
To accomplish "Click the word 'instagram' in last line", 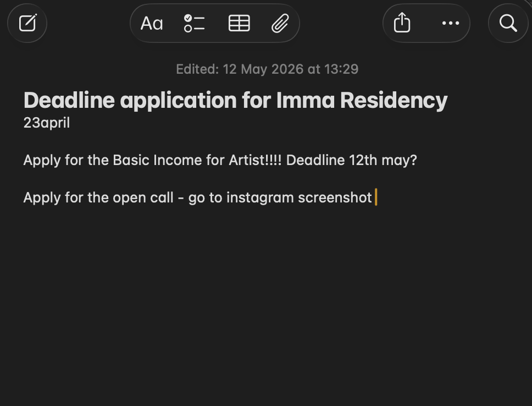I will [x=260, y=198].
